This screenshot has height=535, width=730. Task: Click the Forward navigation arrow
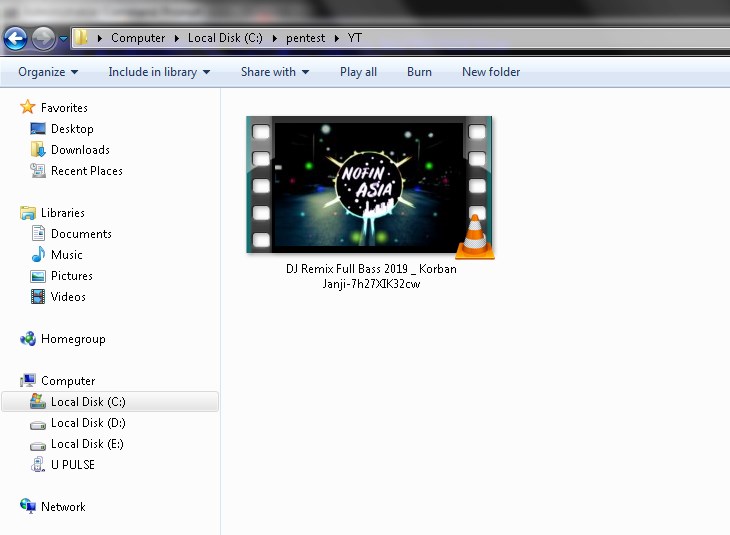pyautogui.click(x=43, y=38)
